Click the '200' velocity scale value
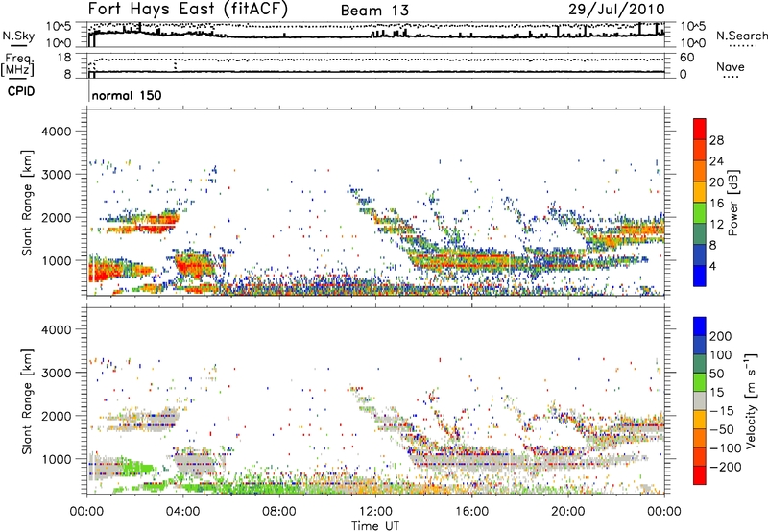The width and height of the screenshot is (768, 532). [x=721, y=336]
